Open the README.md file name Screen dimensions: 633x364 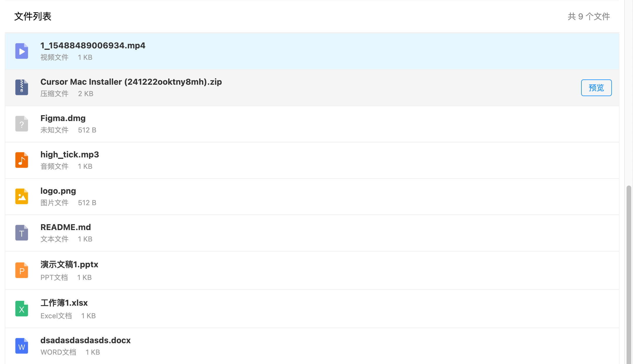click(66, 227)
